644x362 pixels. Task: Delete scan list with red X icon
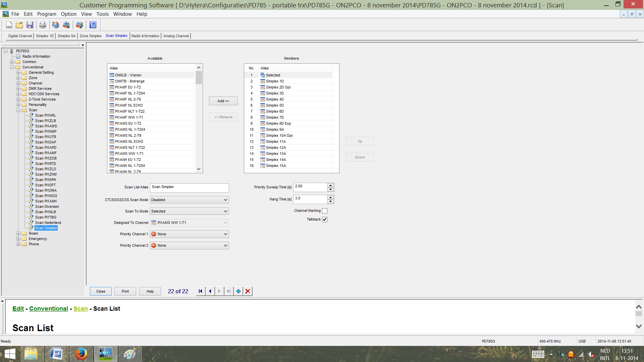(x=248, y=291)
